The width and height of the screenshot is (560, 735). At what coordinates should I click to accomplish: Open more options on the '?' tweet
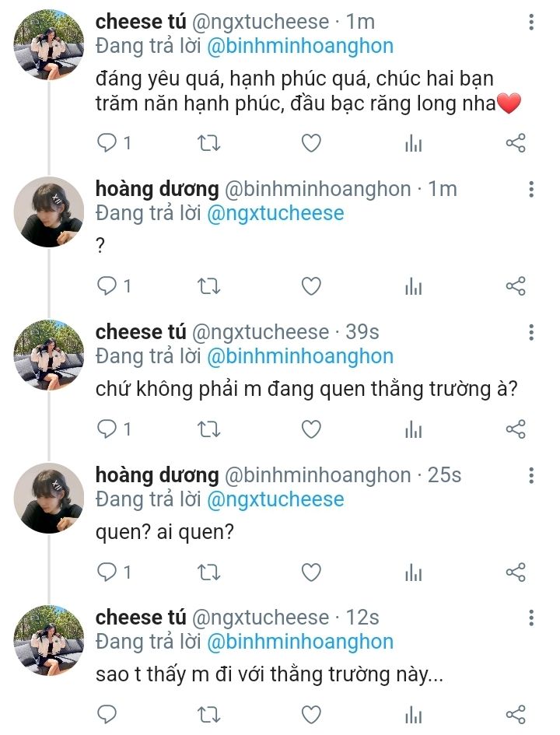coord(531,189)
